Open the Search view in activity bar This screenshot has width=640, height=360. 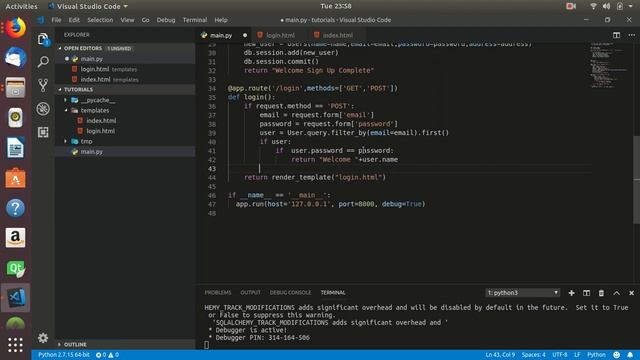[x=43, y=62]
